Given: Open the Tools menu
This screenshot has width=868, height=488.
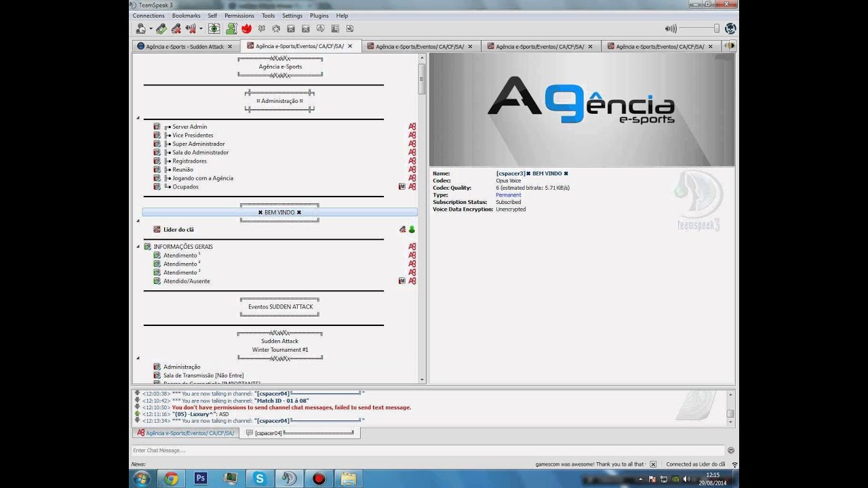Looking at the screenshot, I should point(269,16).
